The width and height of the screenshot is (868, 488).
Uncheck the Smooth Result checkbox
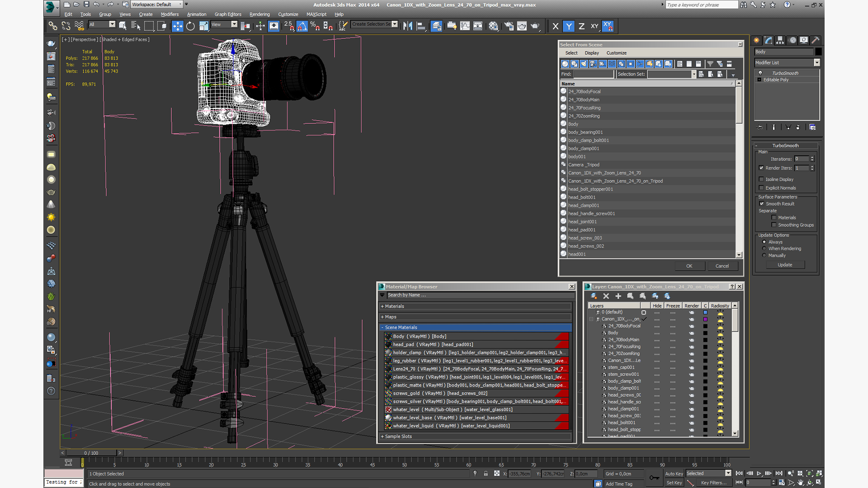[762, 204]
